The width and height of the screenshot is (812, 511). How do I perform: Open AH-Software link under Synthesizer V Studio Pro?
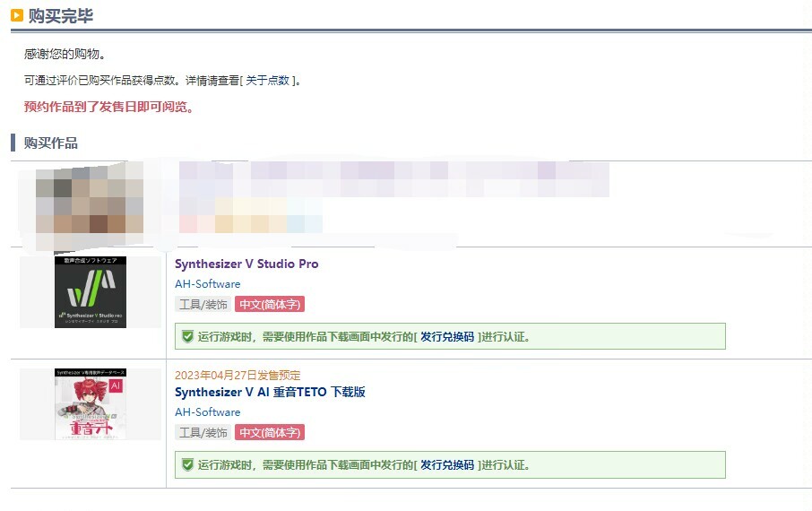pos(208,284)
